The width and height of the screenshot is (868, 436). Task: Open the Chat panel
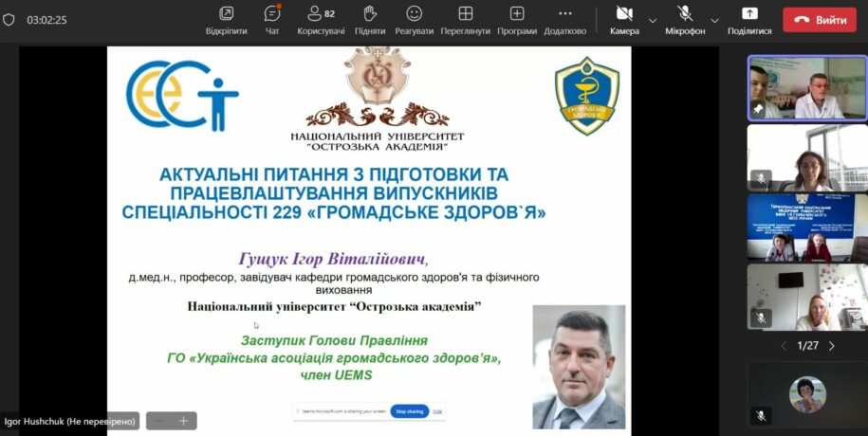[272, 19]
